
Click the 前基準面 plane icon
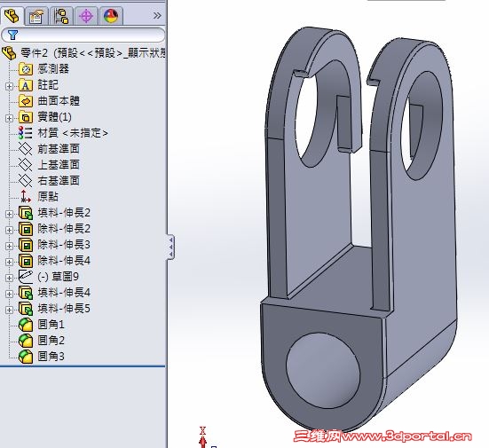tap(26, 149)
